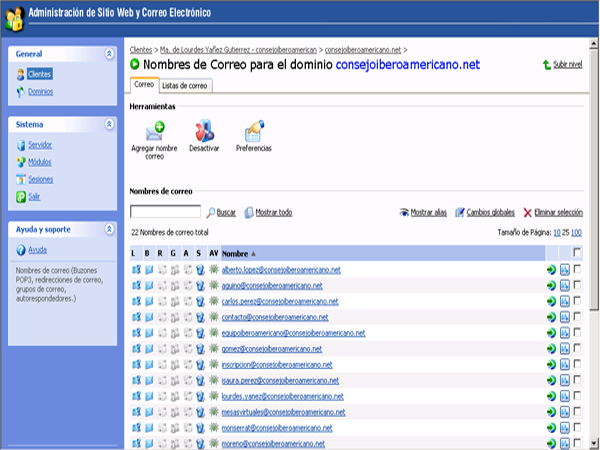This screenshot has width=600, height=450.
Task: Click the Subir nivel green arrow icon
Action: click(x=547, y=65)
